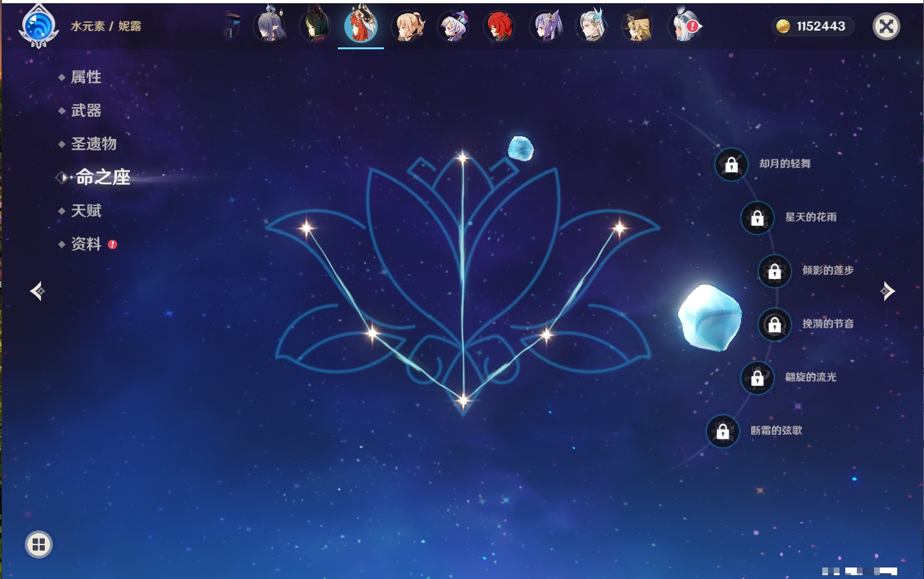Switch to blonde ponytail Yoimiya portrait
The height and width of the screenshot is (579, 924).
pos(408,26)
